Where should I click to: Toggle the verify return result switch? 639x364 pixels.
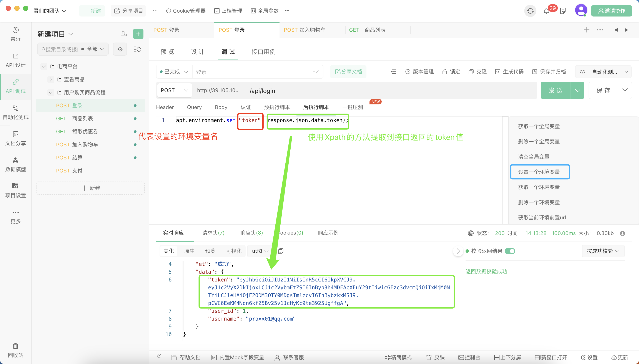pos(510,251)
